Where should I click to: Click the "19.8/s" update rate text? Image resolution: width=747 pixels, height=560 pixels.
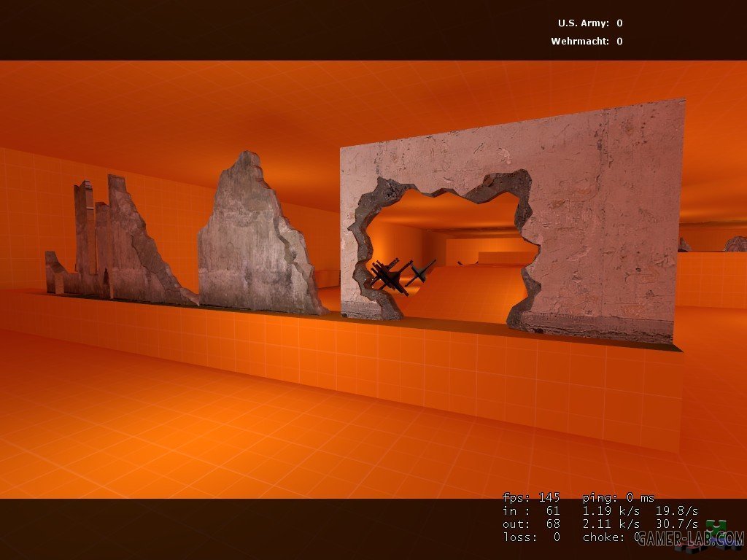click(676, 511)
